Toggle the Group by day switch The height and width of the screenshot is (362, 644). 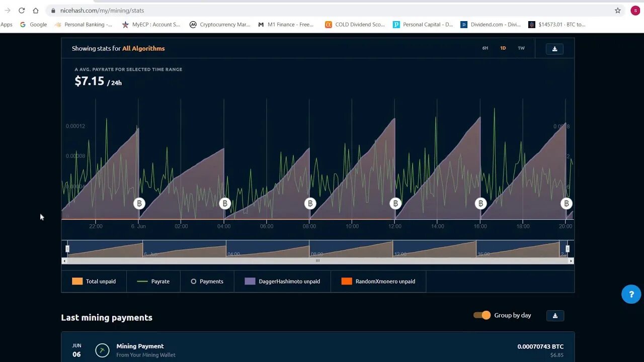point(481,315)
